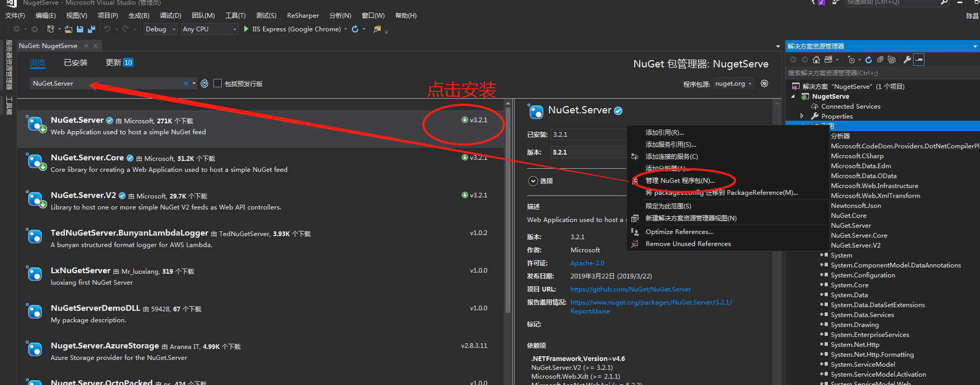Click the Save icon in toolbar

pyautogui.click(x=80, y=29)
